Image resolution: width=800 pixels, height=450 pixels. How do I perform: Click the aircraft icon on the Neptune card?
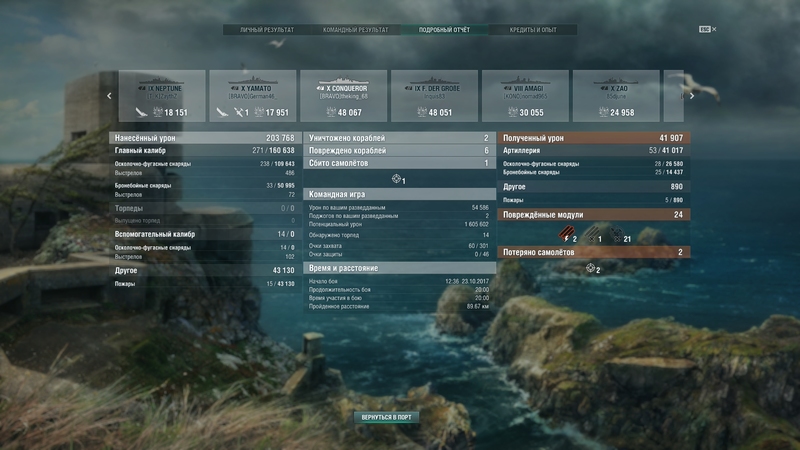141,112
